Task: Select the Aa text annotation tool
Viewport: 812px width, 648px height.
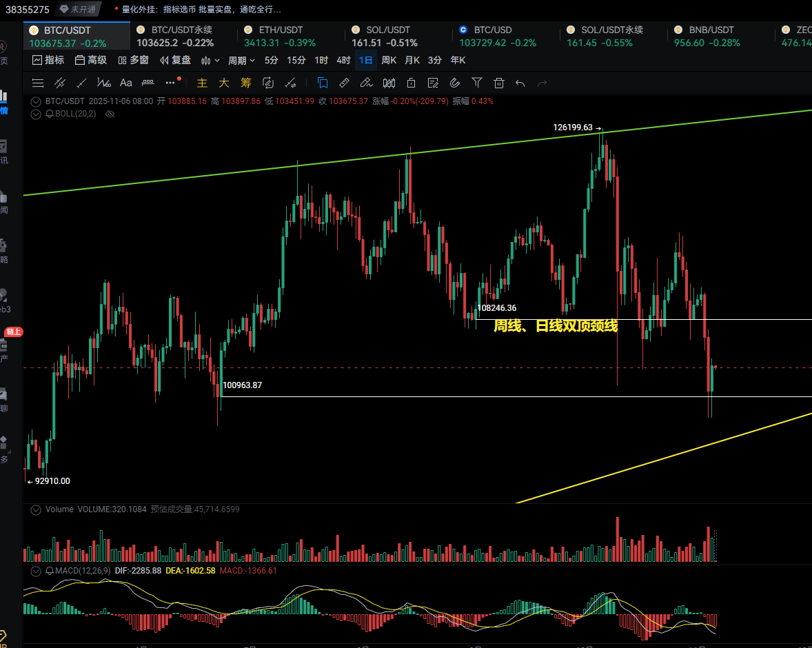Action: click(126, 83)
